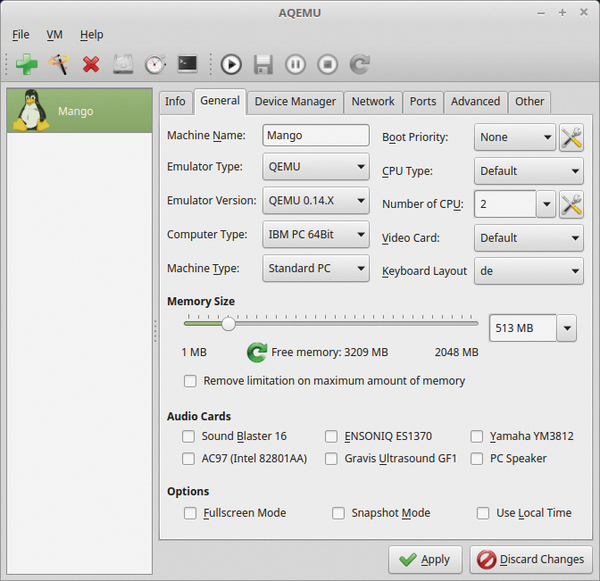Open Number of CPU settings tools icon
Viewport: 600px width, 581px height.
coord(571,204)
